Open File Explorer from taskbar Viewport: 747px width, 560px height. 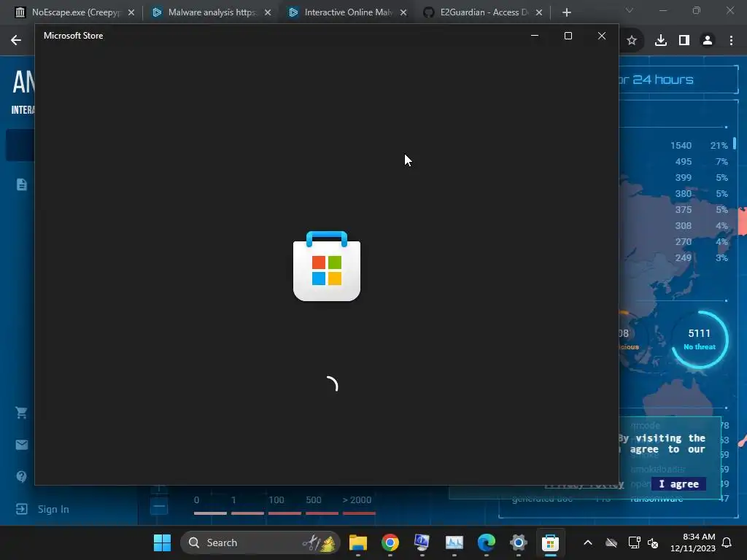(x=357, y=542)
